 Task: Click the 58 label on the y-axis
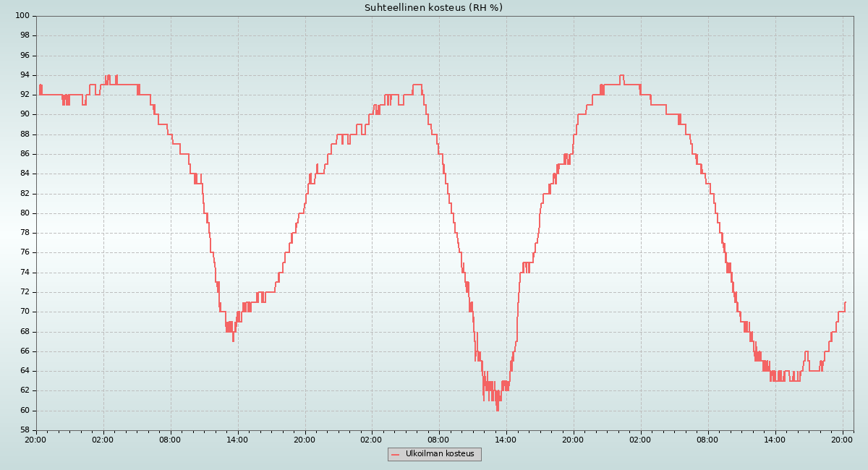point(24,430)
